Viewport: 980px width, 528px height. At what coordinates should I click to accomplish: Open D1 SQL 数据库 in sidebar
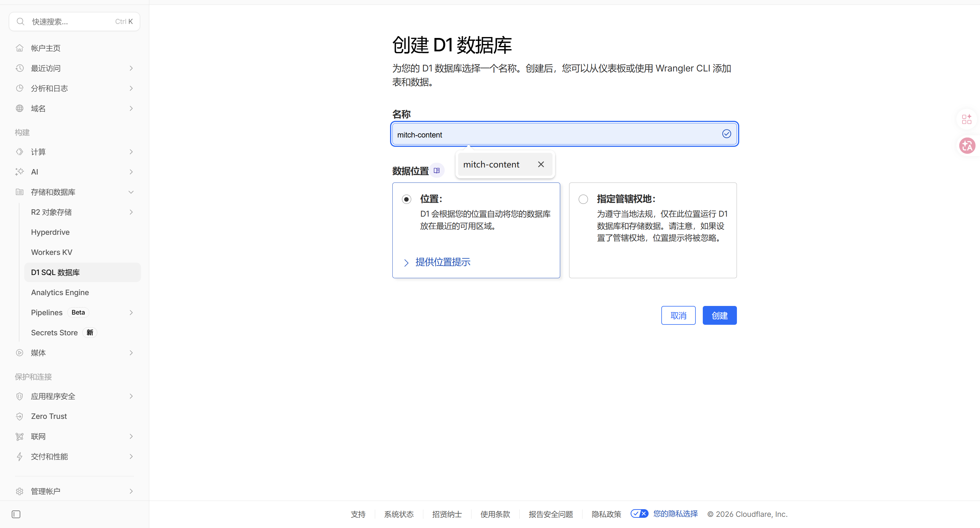tap(82, 272)
